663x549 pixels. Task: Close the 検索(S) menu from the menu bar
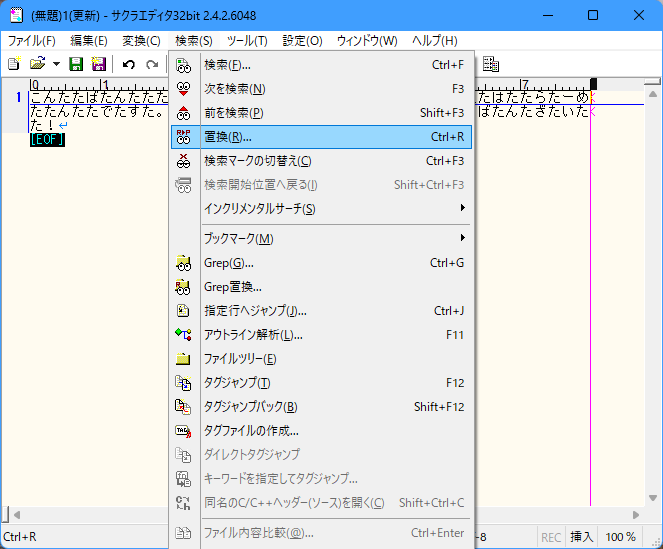[194, 41]
